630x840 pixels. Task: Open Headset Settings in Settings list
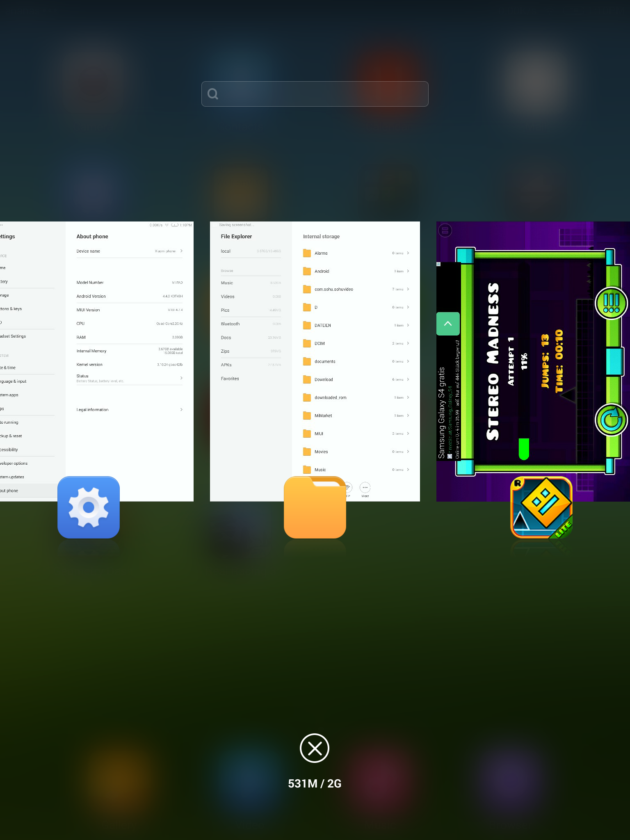27,336
